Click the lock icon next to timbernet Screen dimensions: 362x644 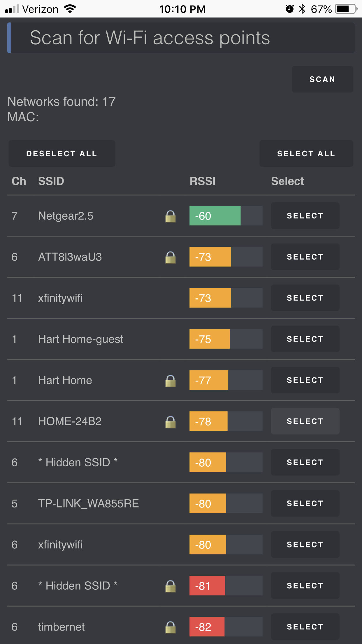click(171, 627)
